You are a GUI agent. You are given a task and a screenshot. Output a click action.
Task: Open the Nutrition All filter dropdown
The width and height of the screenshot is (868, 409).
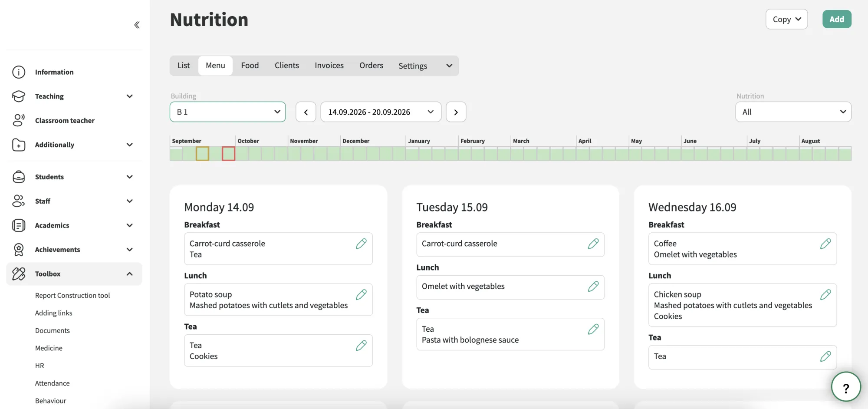pyautogui.click(x=793, y=112)
